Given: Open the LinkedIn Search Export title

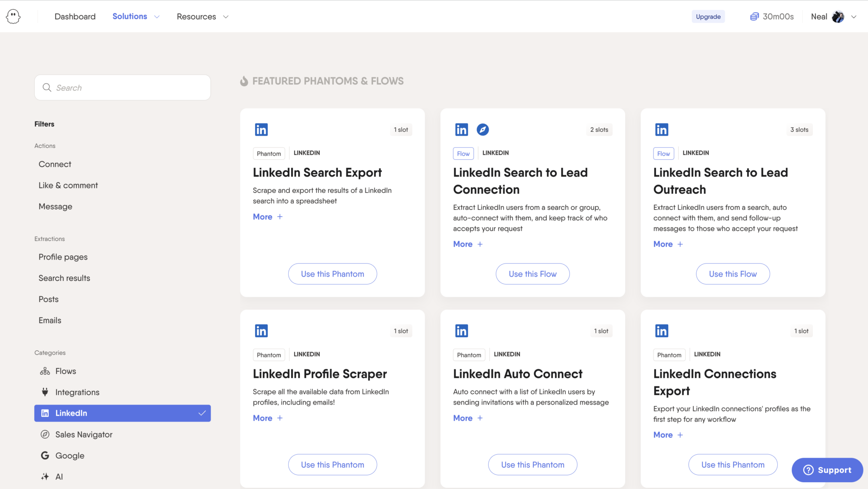Looking at the screenshot, I should pos(317,173).
